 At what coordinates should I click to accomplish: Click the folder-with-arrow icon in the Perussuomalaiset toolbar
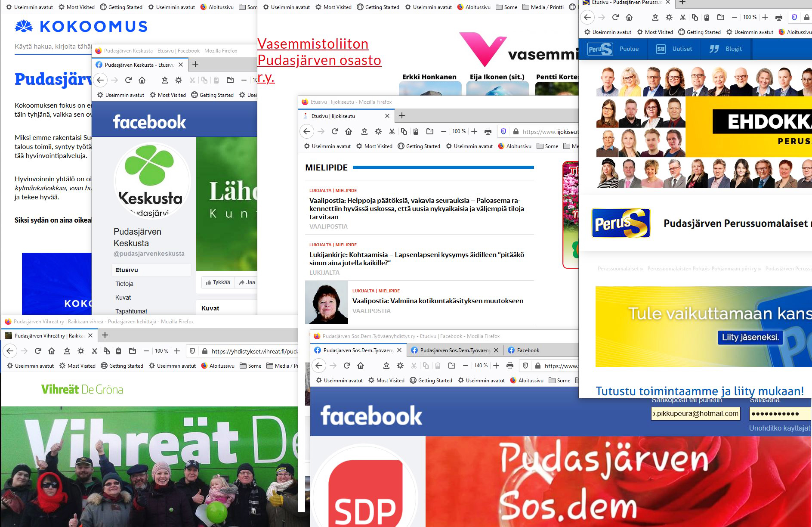pos(721,17)
